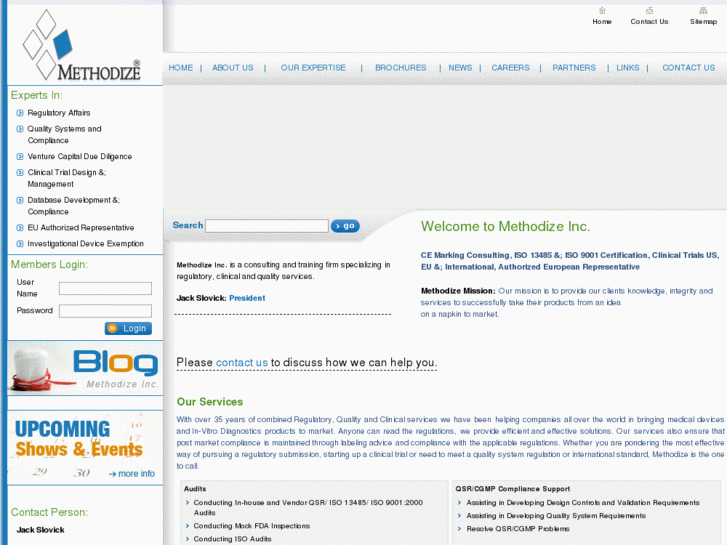Screen dimensions: 727x545
Task: Click bullet icon beside EU Authorized Representative
Action: (20, 228)
